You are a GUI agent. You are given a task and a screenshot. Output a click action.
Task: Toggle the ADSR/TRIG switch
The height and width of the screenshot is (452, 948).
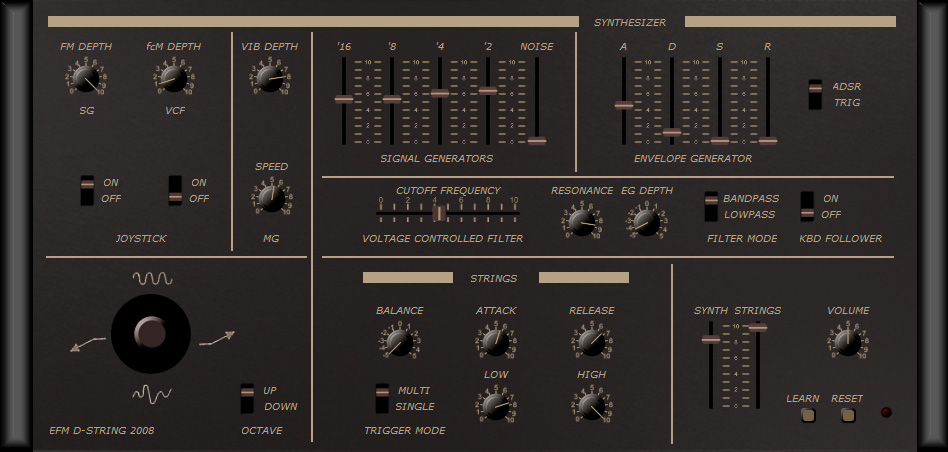click(x=816, y=94)
